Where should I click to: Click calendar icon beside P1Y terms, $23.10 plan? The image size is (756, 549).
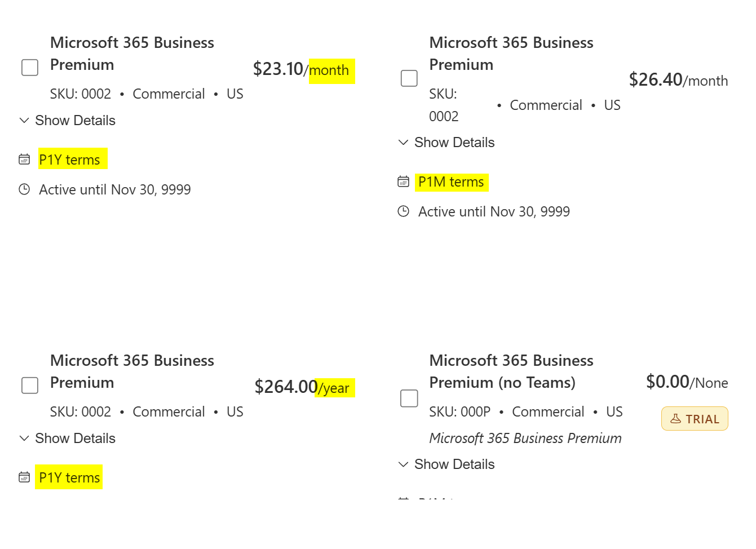click(x=24, y=160)
